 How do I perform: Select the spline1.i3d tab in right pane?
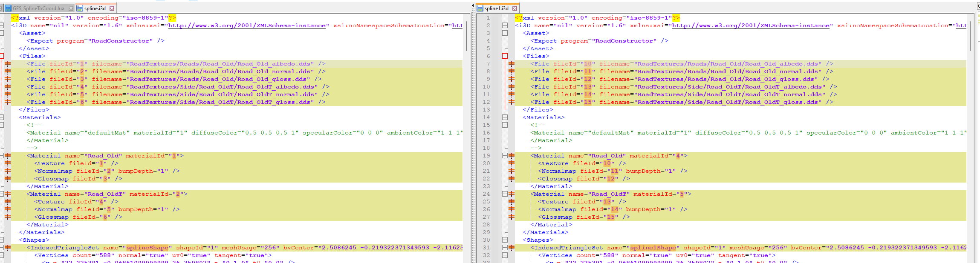[x=496, y=8]
